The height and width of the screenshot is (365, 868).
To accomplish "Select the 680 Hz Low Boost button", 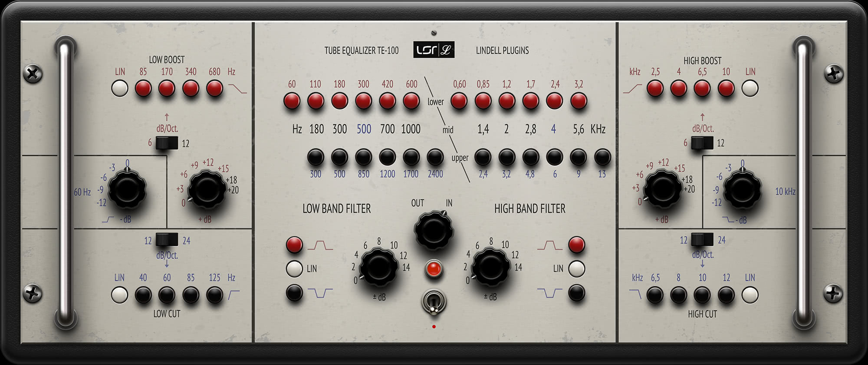I will click(x=214, y=89).
